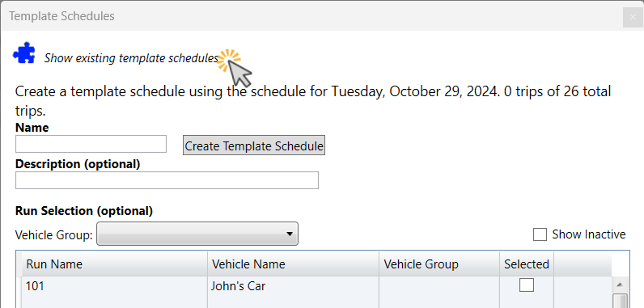Open the Vehicle Group dropdown
Viewport: 644px width, 308px height.
point(197,234)
